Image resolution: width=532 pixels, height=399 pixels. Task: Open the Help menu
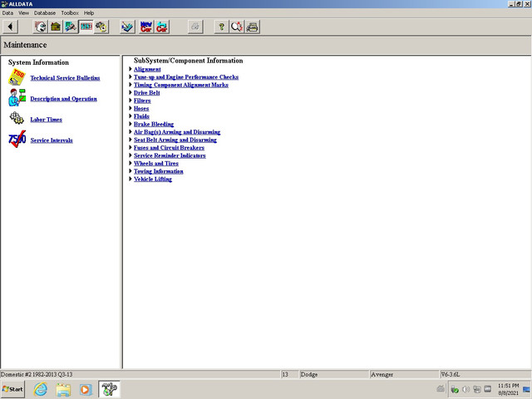tap(89, 13)
